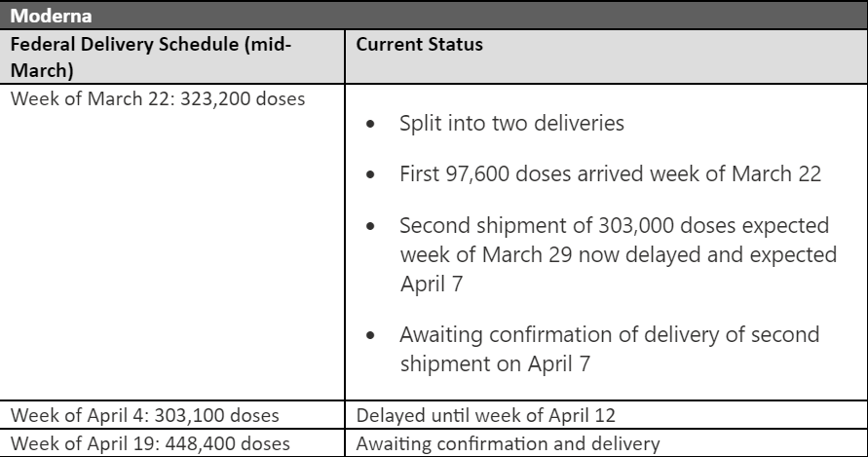The image size is (868, 457).
Task: Click the First 97,600 doses arrived line
Action: click(x=610, y=174)
